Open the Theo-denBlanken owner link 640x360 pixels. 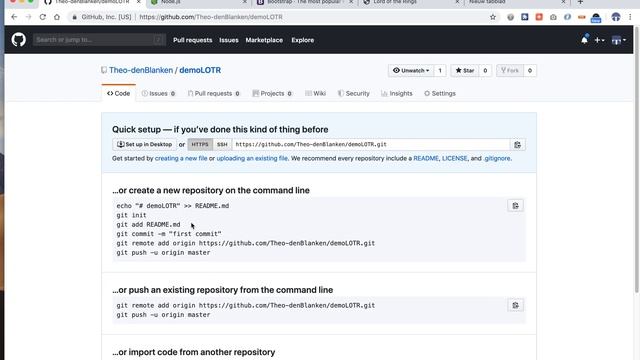coord(141,70)
